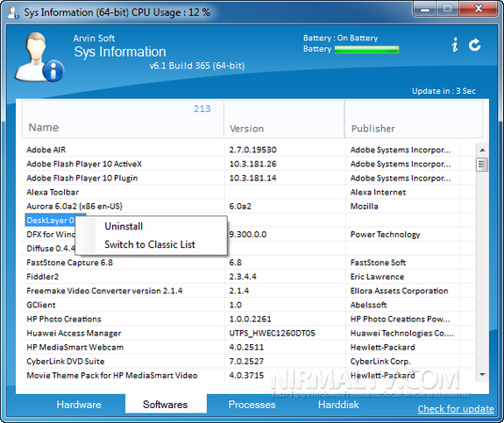Select Switch to Classic List

tap(150, 244)
